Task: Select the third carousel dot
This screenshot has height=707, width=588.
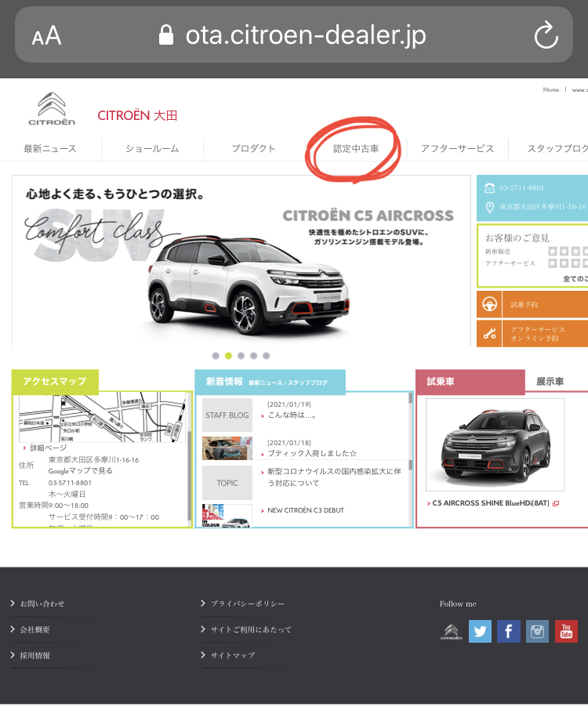Action: tap(241, 356)
